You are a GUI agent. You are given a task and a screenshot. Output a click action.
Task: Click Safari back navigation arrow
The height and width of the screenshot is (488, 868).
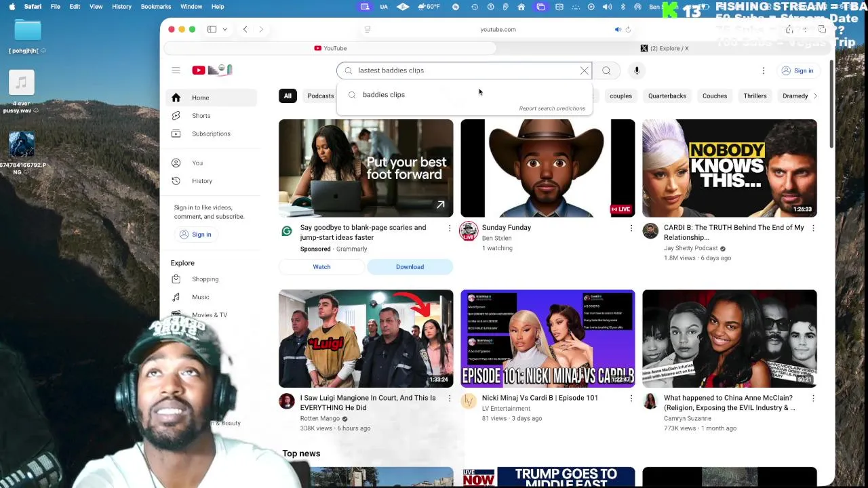pos(245,29)
